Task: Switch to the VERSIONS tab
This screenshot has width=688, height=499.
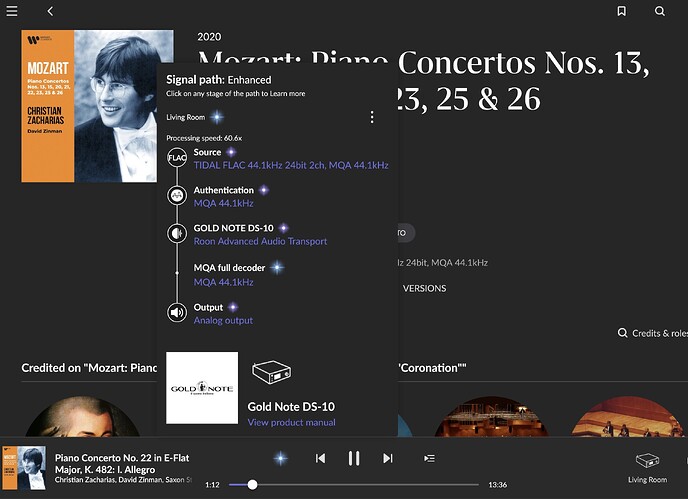Action: coord(424,288)
